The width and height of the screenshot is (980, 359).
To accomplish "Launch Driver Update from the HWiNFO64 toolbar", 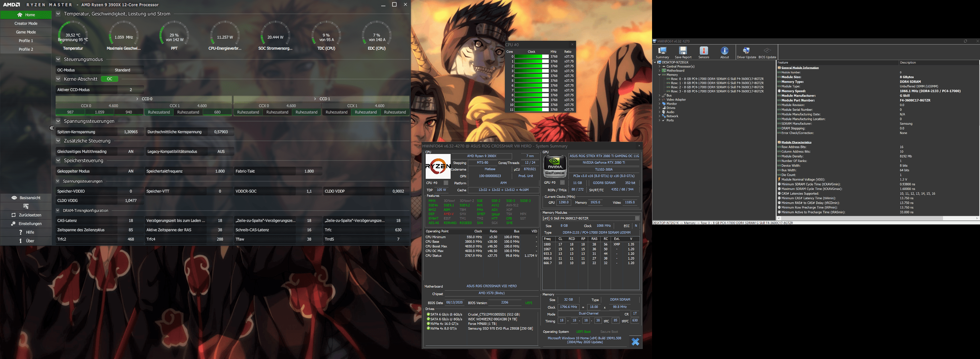I will pyautogui.click(x=746, y=52).
